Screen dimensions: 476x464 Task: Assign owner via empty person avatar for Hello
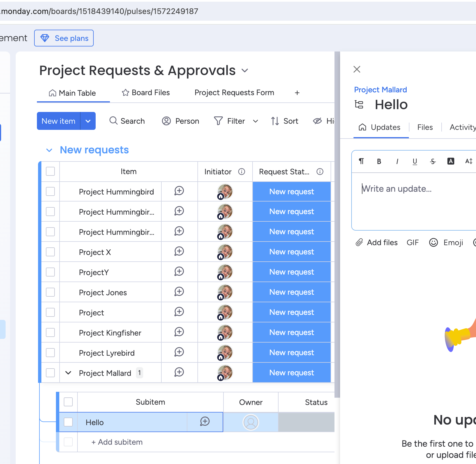click(251, 422)
